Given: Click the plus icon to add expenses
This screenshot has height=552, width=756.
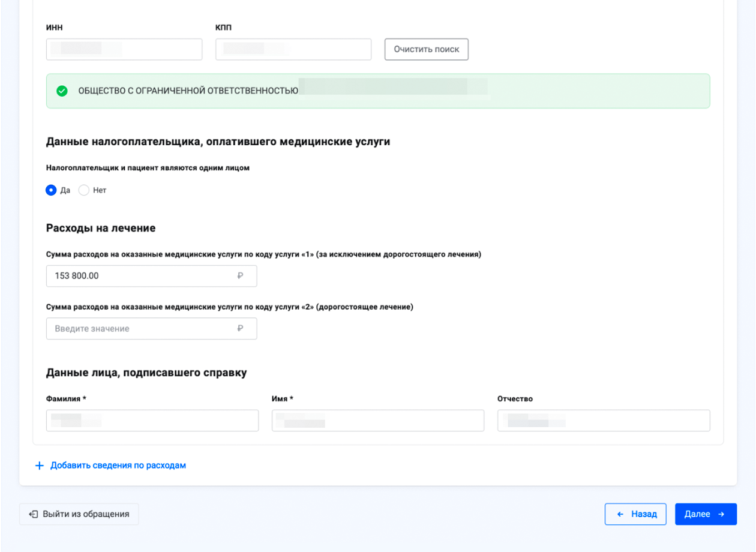Looking at the screenshot, I should [40, 466].
